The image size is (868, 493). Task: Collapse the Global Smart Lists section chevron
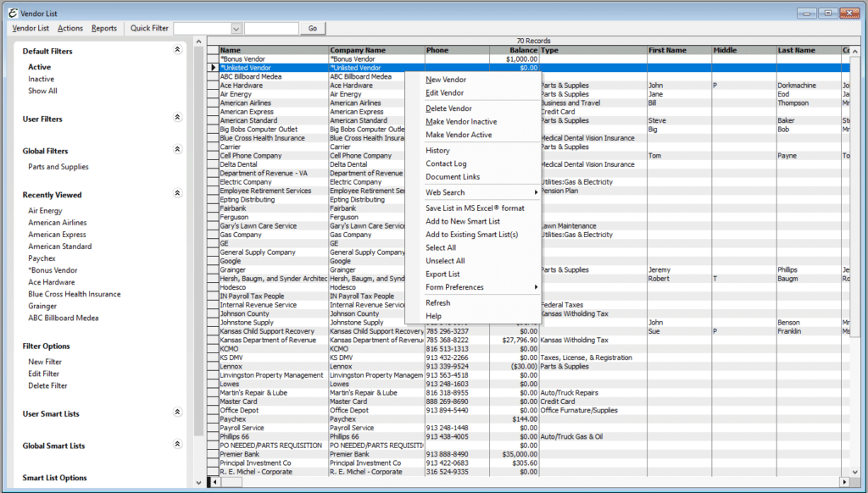(177, 445)
